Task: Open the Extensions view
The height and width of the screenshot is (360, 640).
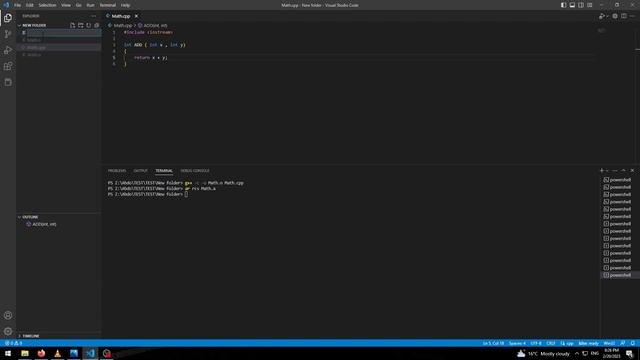Action: coord(8,66)
